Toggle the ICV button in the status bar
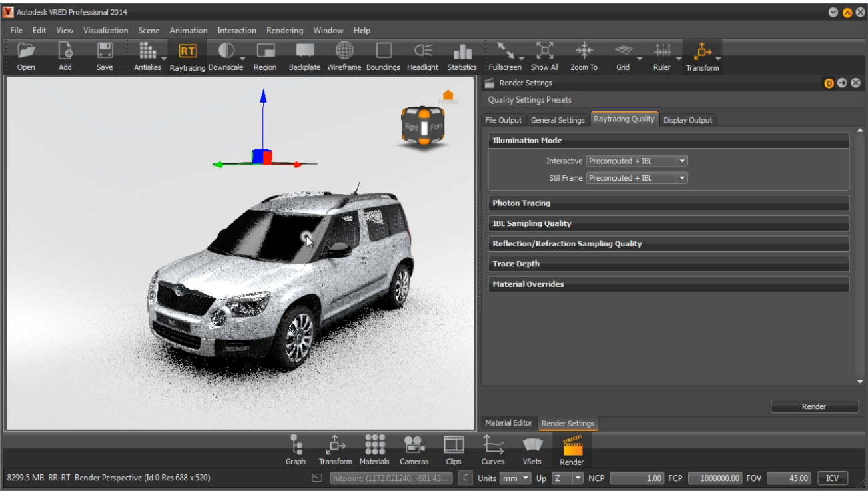The image size is (868, 491). 833,478
